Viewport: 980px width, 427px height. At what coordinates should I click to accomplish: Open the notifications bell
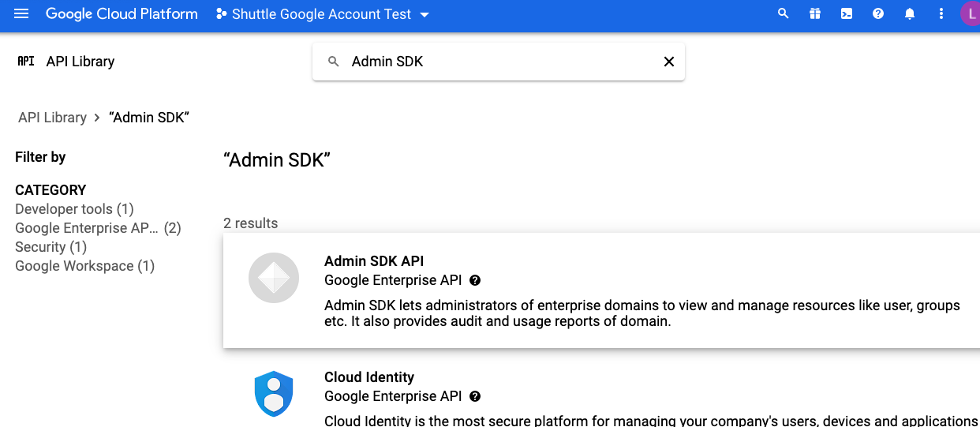tap(910, 14)
